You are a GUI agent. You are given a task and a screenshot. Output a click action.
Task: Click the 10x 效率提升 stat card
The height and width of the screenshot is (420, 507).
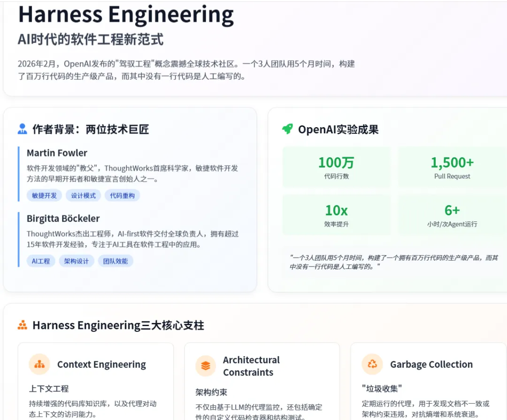pyautogui.click(x=337, y=215)
